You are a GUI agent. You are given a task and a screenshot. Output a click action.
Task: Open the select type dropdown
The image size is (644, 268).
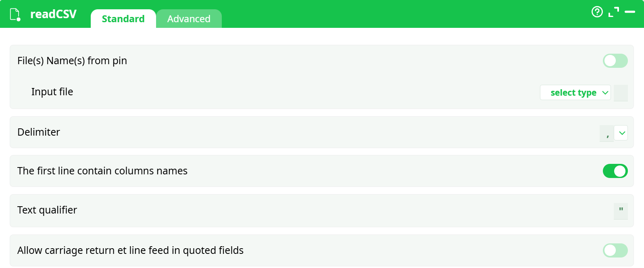[x=575, y=93]
